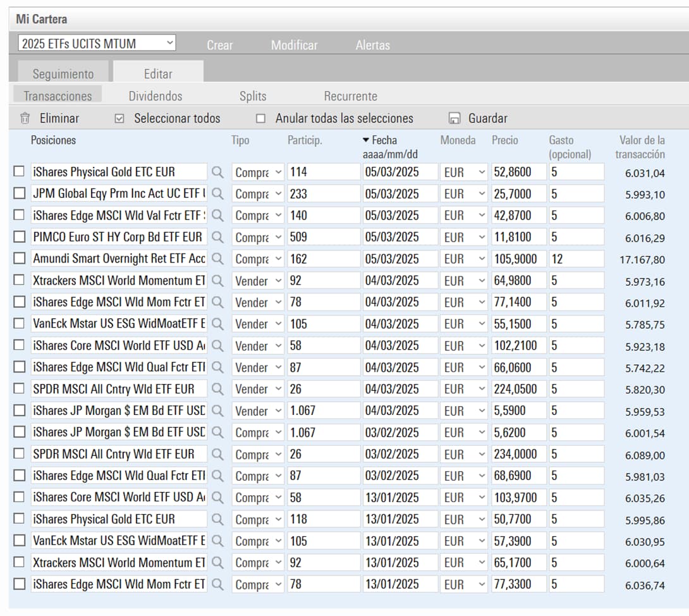Click magnifier on iShares Core MSCI World Vender row
Image resolution: width=689 pixels, height=616 pixels.
(x=217, y=345)
